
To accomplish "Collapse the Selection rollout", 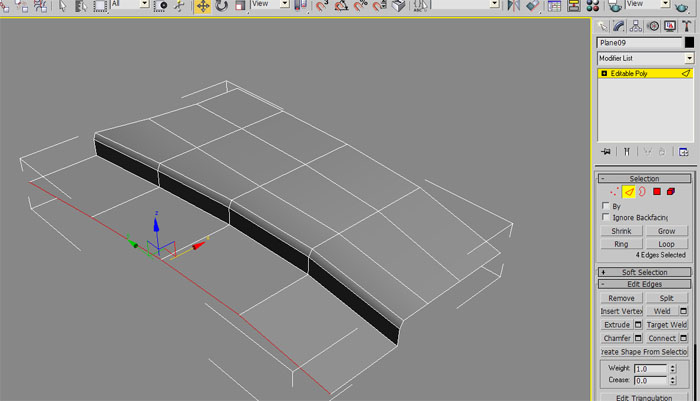I will click(645, 179).
